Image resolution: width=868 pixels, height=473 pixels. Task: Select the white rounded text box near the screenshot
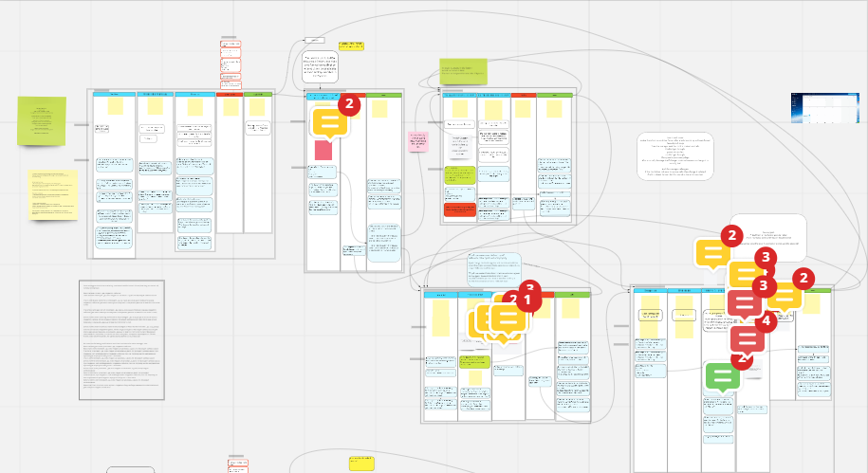(674, 156)
